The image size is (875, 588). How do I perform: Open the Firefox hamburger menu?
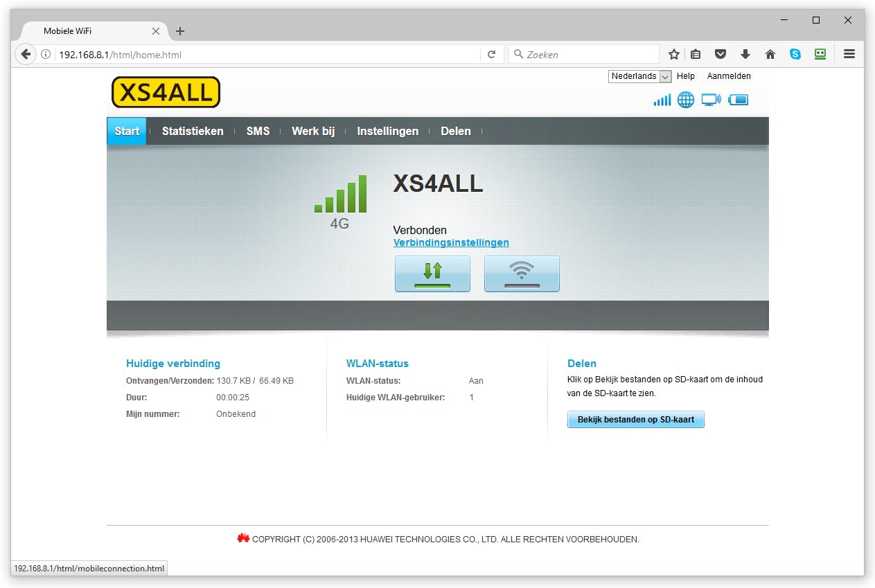(849, 53)
